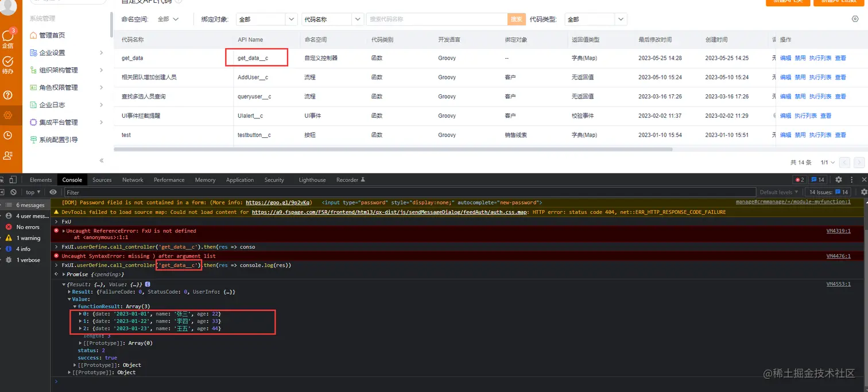
Task: Click the 搜索代码名称 search input
Action: coord(437,19)
